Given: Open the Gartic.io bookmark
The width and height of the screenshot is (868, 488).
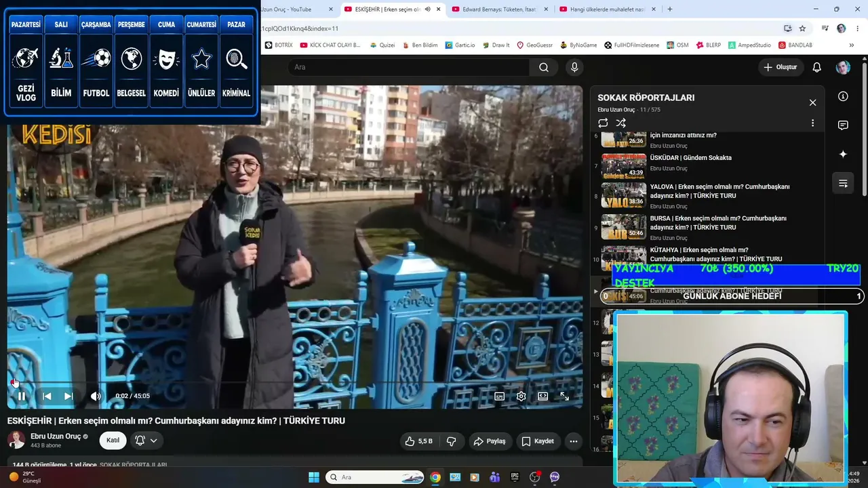Looking at the screenshot, I should (x=460, y=45).
